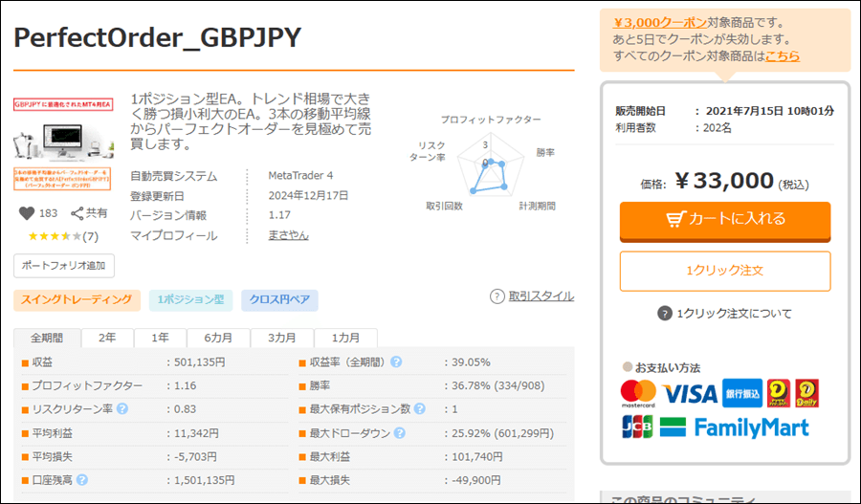Viewport: 861px width, 504px height.
Task: Click the 銀行振込 bank transfer icon
Action: pyautogui.click(x=742, y=393)
